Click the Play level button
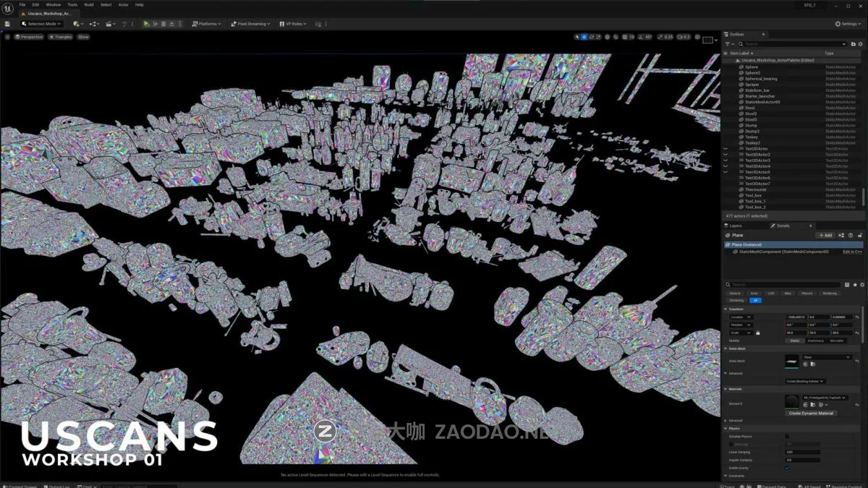This screenshot has width=868, height=488. (146, 24)
